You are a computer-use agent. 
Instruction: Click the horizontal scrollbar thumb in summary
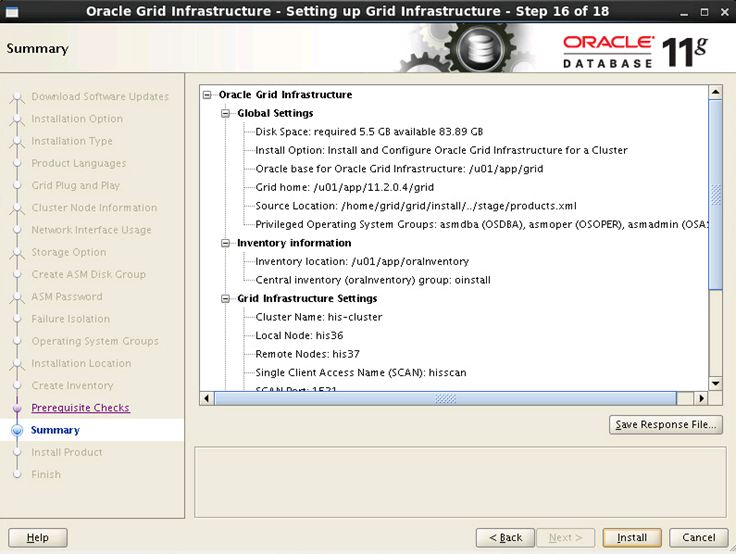[445, 399]
